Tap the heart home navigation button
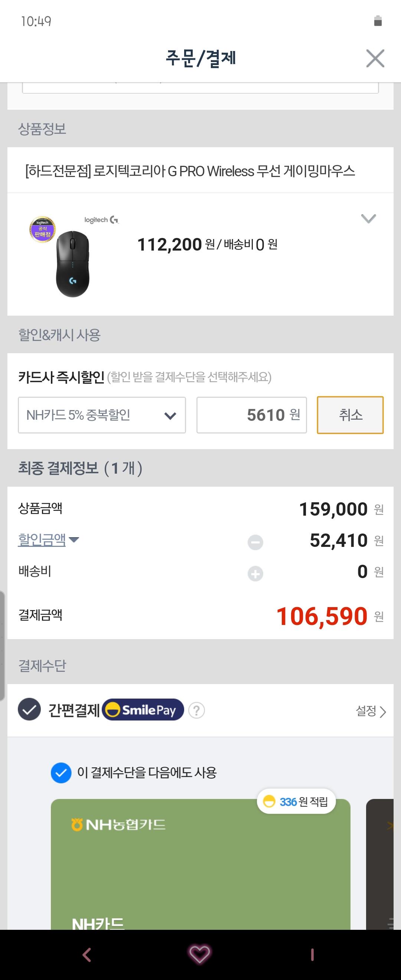Image resolution: width=401 pixels, height=980 pixels. click(x=199, y=954)
